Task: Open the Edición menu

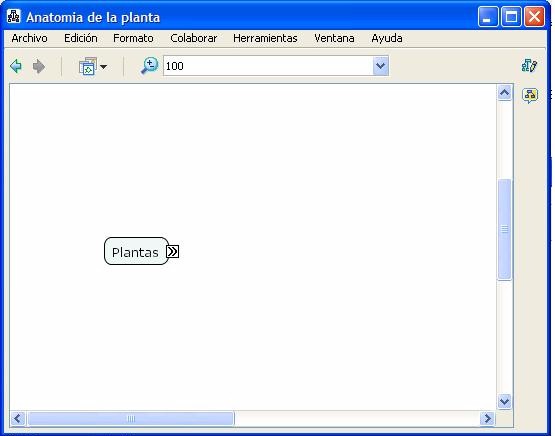Action: pyautogui.click(x=81, y=38)
